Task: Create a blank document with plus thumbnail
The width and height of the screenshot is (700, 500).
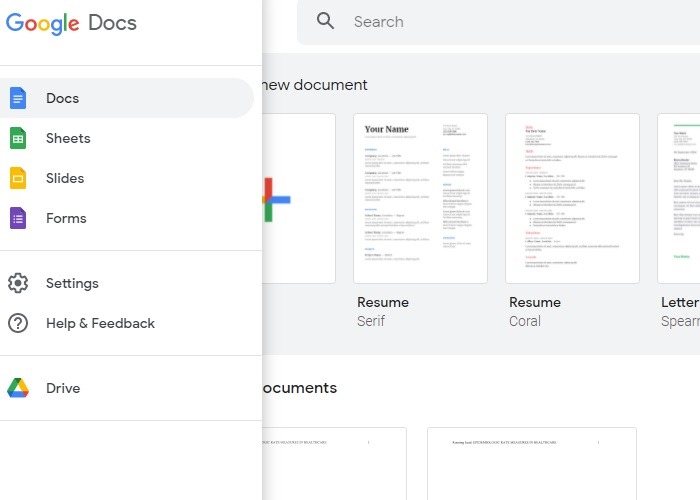Action: coord(299,199)
